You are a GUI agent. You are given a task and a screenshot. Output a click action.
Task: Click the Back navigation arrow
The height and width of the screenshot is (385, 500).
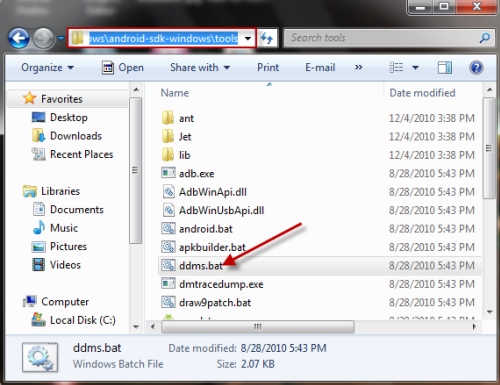[x=19, y=38]
